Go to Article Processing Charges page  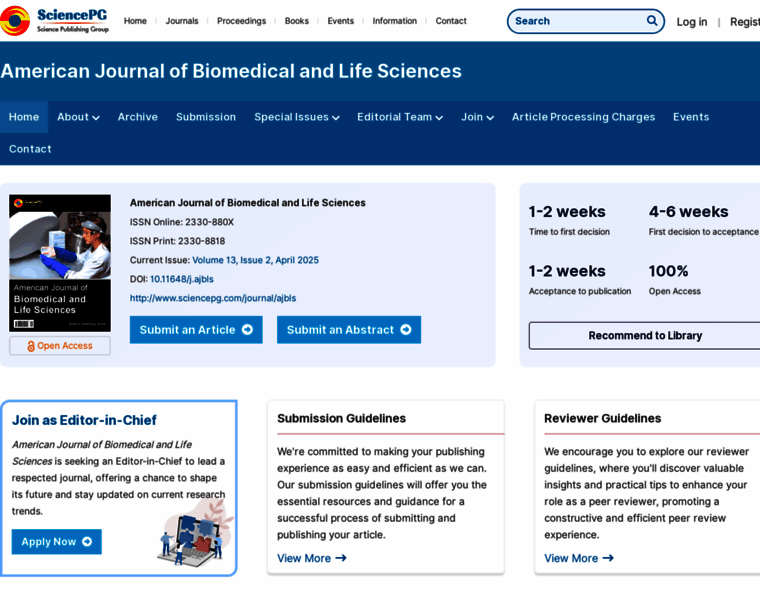(x=583, y=117)
